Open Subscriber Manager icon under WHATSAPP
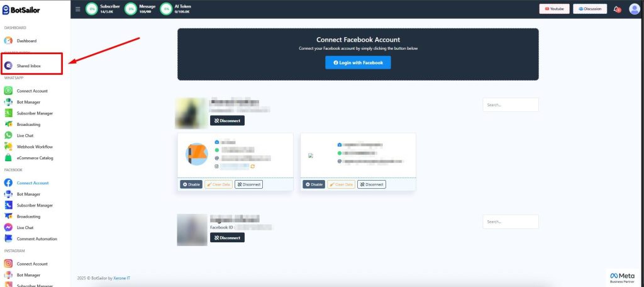Viewport: 644px width, 287px height. (8, 113)
